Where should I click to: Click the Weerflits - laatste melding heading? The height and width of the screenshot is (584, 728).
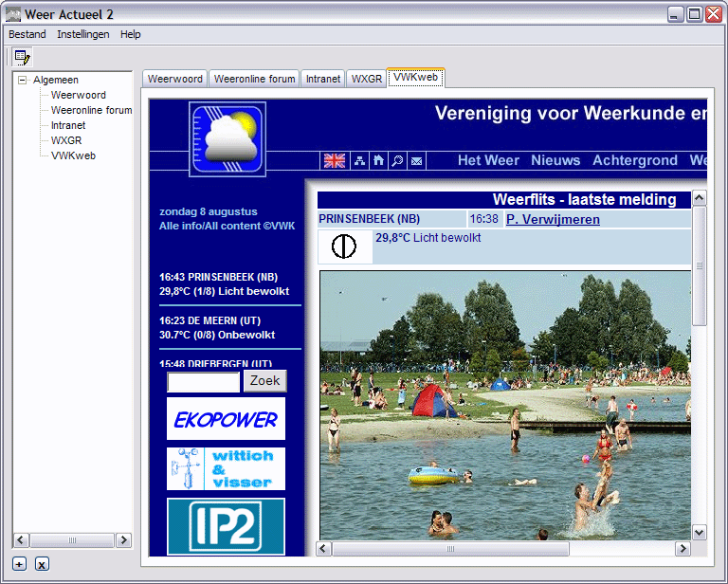click(x=584, y=200)
